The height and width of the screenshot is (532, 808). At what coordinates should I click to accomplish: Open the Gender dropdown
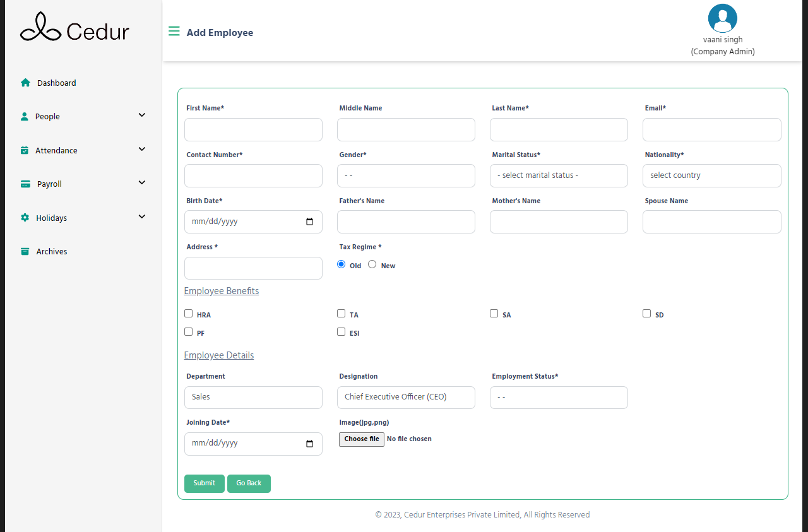(x=406, y=175)
